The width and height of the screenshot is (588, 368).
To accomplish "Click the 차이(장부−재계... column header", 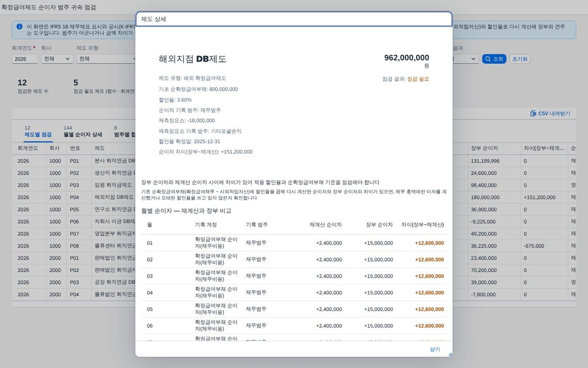I will (543, 148).
